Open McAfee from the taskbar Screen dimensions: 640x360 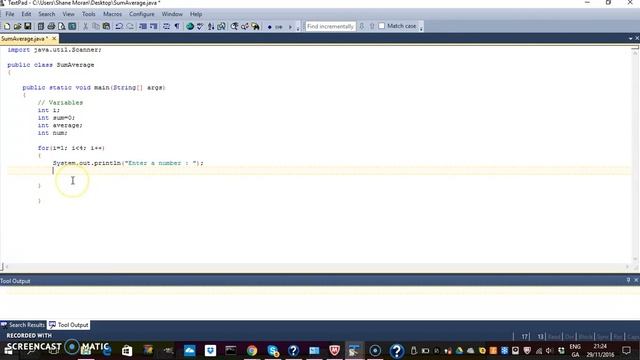point(334,350)
